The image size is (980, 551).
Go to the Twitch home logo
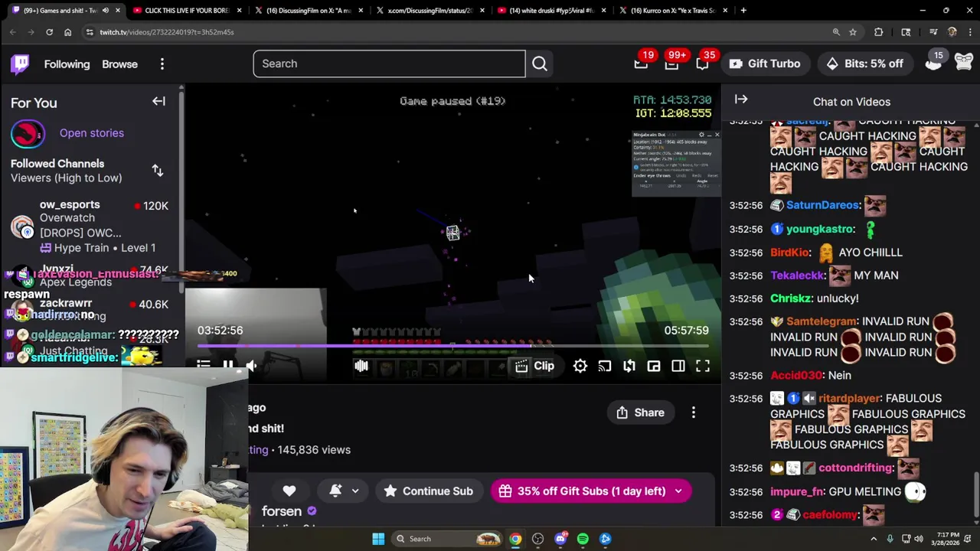(20, 64)
